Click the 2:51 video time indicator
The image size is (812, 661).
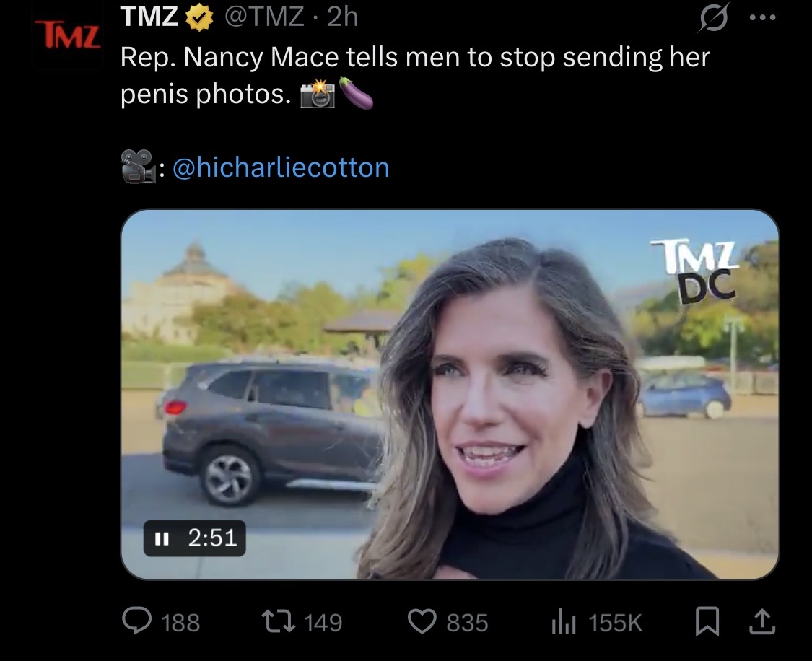pos(212,538)
